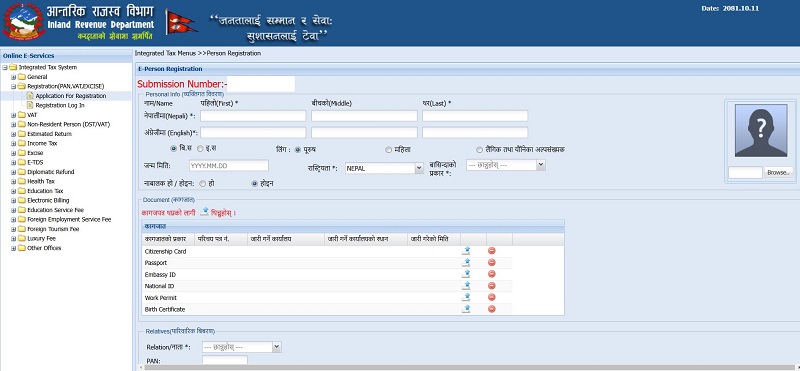Click the Inland Revenue Department emblem logo
The width and height of the screenshot is (800, 371).
(23, 21)
